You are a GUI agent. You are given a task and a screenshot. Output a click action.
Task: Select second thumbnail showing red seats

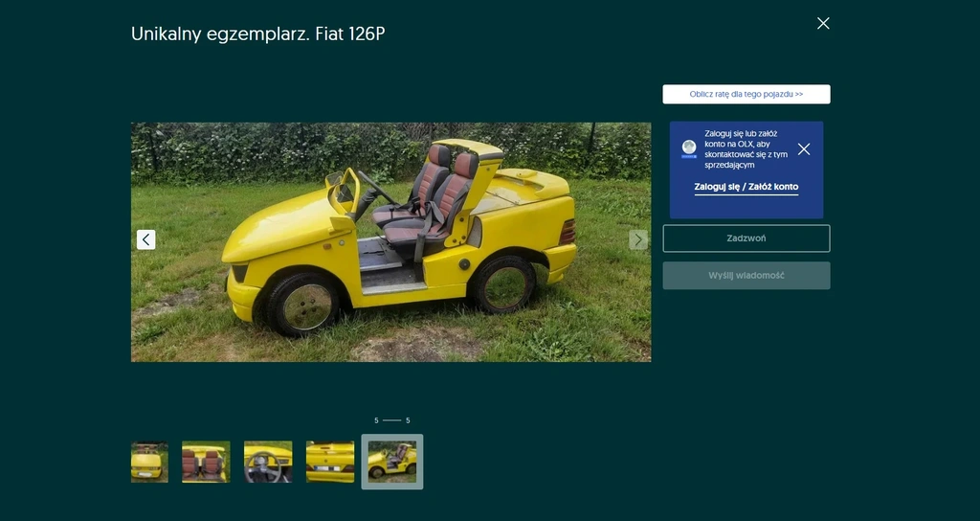coord(206,462)
